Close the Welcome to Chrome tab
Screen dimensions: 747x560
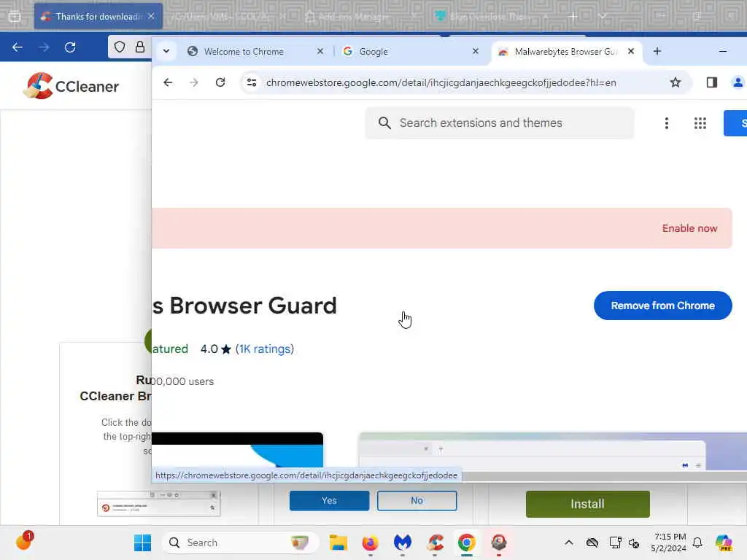click(320, 51)
